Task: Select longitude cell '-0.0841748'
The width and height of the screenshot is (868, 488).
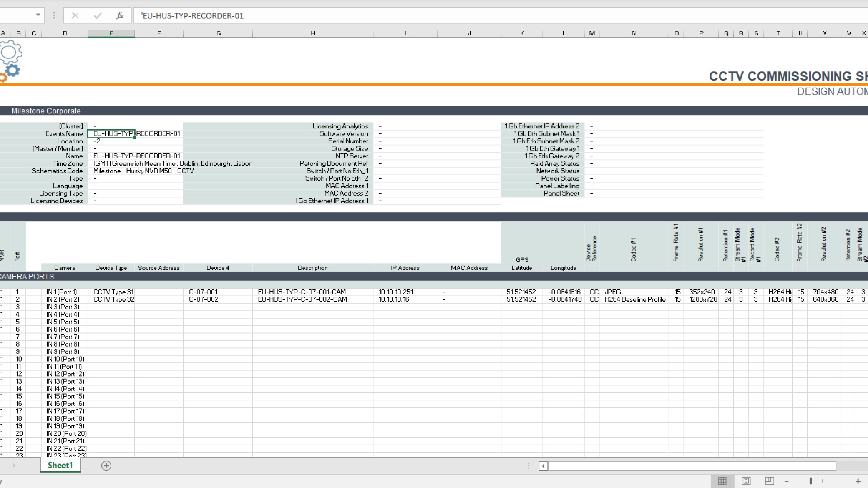Action: click(x=564, y=300)
